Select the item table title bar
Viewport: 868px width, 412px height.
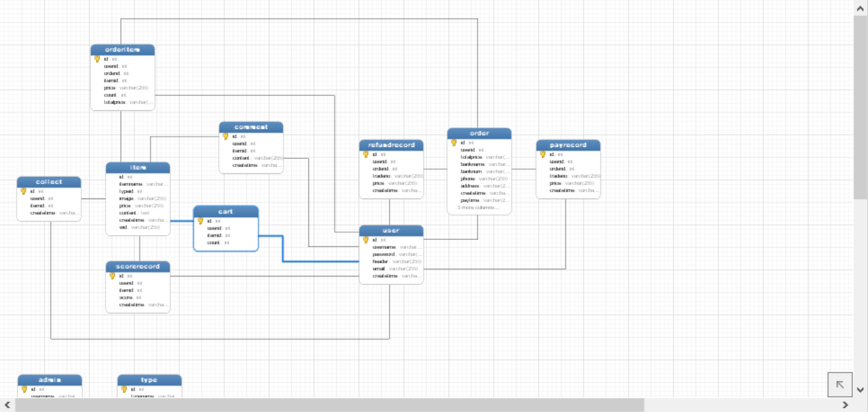[x=138, y=167]
